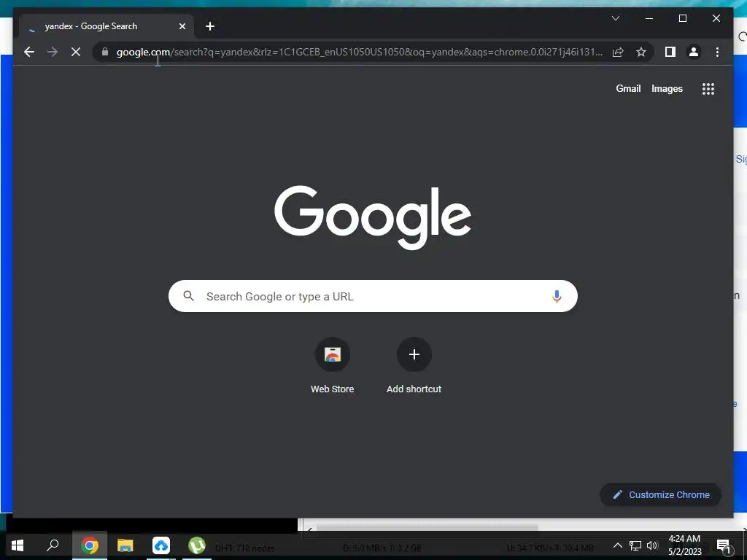
Task: Open the Chrome three-dot menu
Action: [x=717, y=52]
